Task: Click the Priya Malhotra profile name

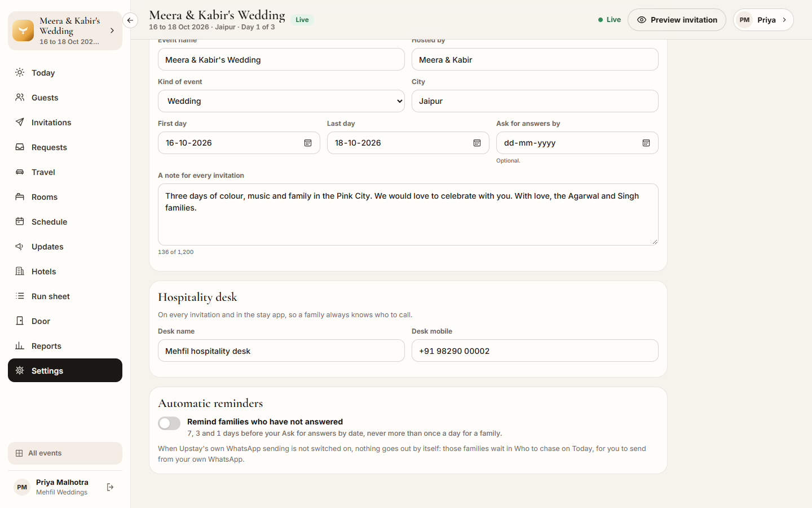Action: 62,482
